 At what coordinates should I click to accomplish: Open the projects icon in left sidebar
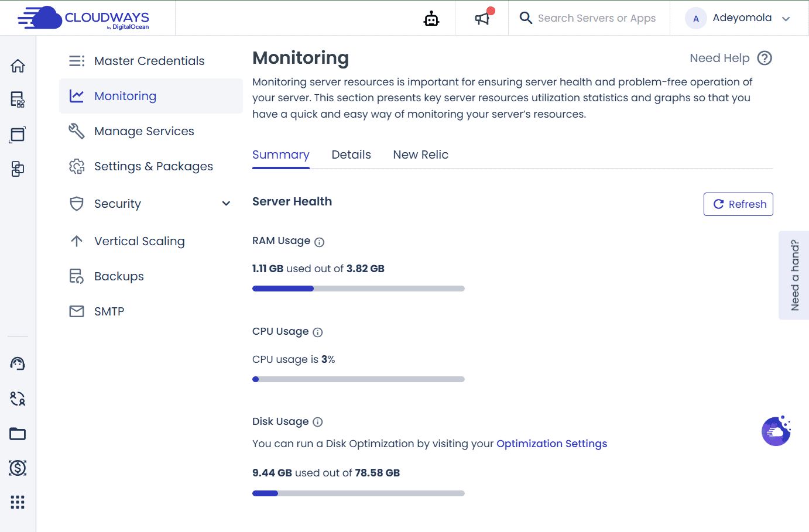click(x=18, y=169)
